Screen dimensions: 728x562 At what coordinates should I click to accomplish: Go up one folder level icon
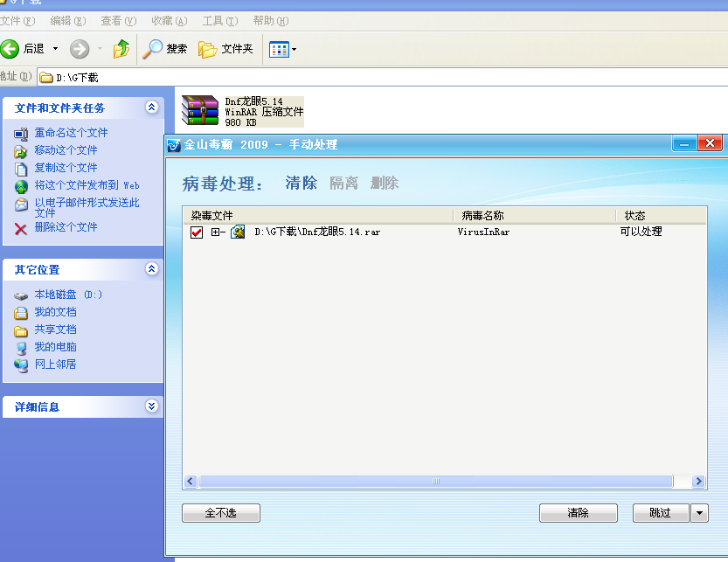point(121,49)
